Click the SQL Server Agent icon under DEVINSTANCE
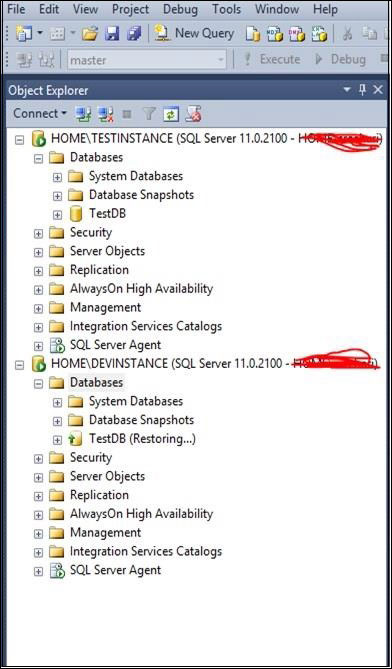 tap(56, 570)
